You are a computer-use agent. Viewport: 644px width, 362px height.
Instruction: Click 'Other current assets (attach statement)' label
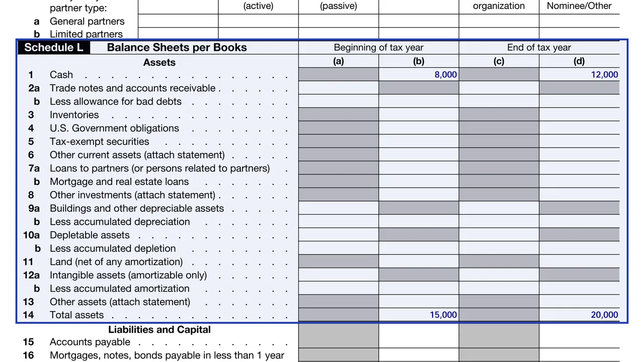(x=137, y=155)
